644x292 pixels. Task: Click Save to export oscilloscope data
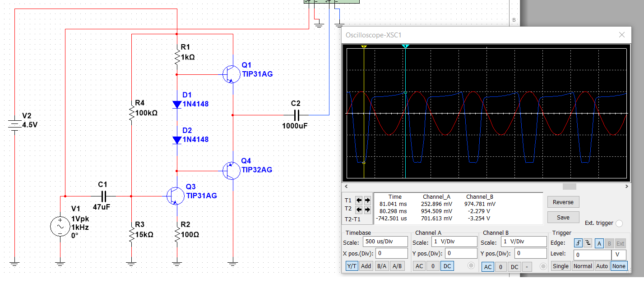click(563, 217)
